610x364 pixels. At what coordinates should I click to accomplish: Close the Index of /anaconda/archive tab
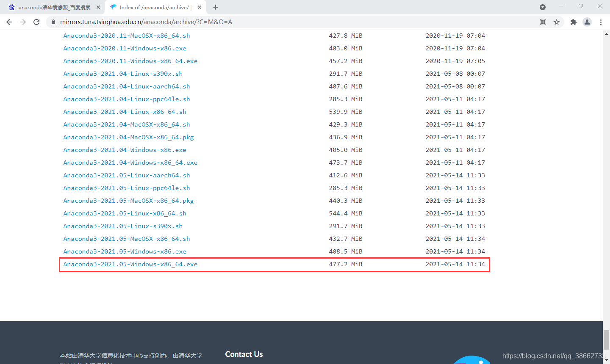(x=200, y=7)
